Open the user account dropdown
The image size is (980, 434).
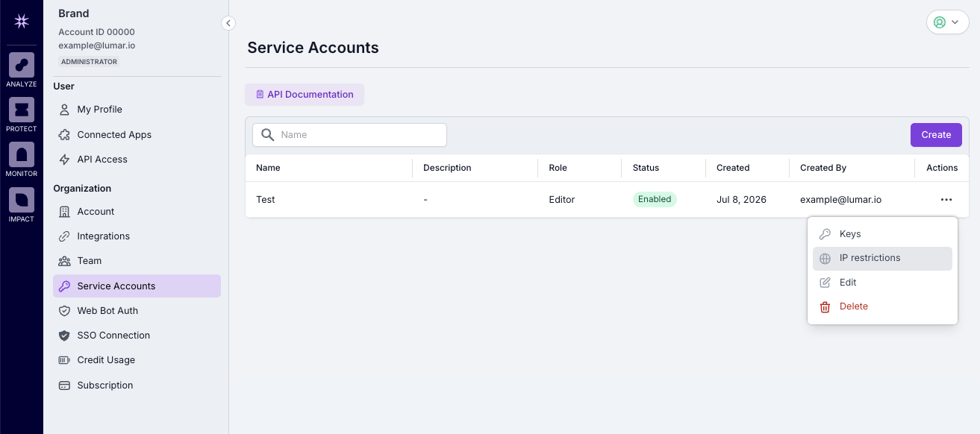point(947,22)
